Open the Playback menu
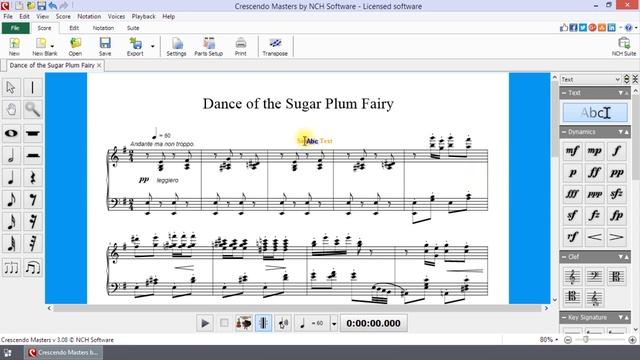 coord(143,17)
